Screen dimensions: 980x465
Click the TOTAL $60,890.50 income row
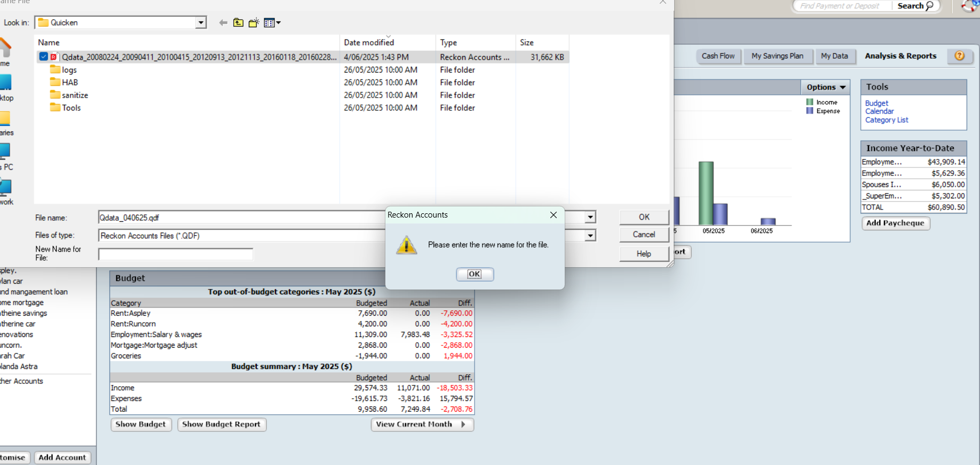tap(913, 207)
